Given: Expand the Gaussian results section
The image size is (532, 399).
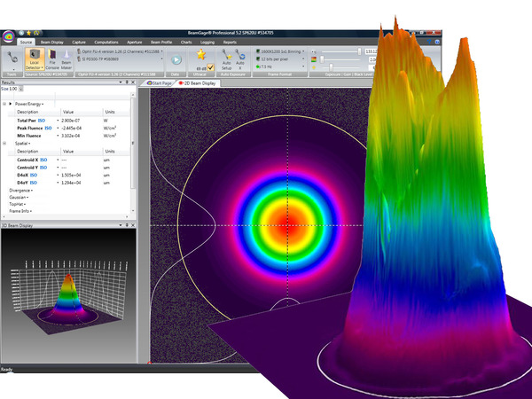Looking at the screenshot, I should (16, 197).
